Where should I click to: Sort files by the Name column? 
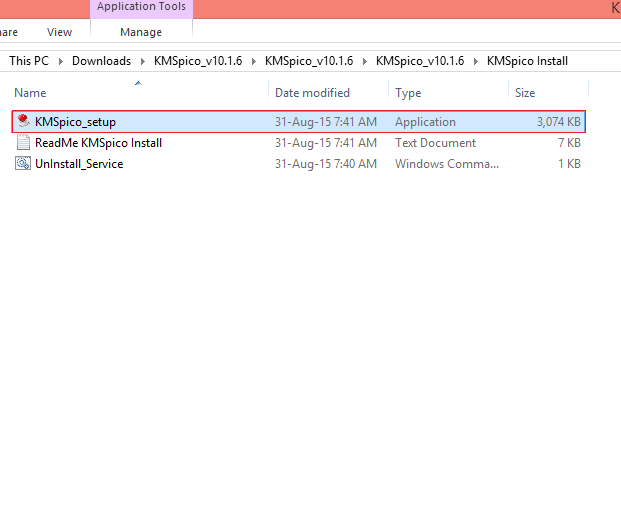tap(31, 93)
